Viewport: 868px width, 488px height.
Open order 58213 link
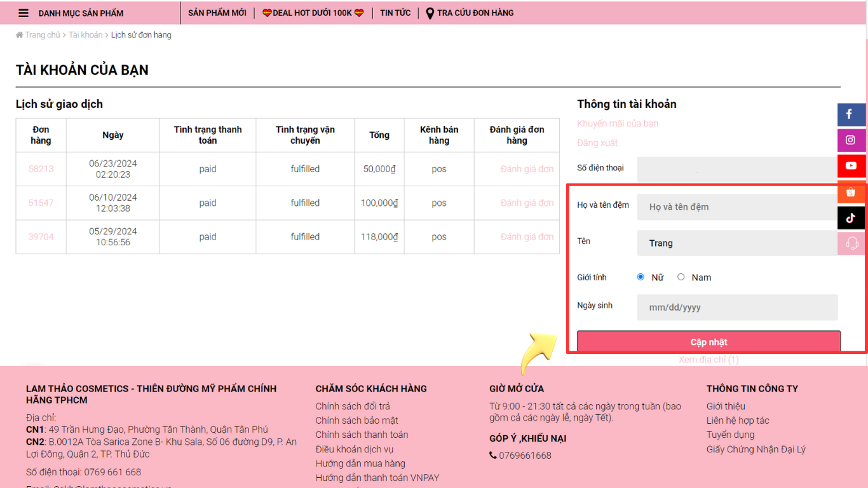click(41, 169)
